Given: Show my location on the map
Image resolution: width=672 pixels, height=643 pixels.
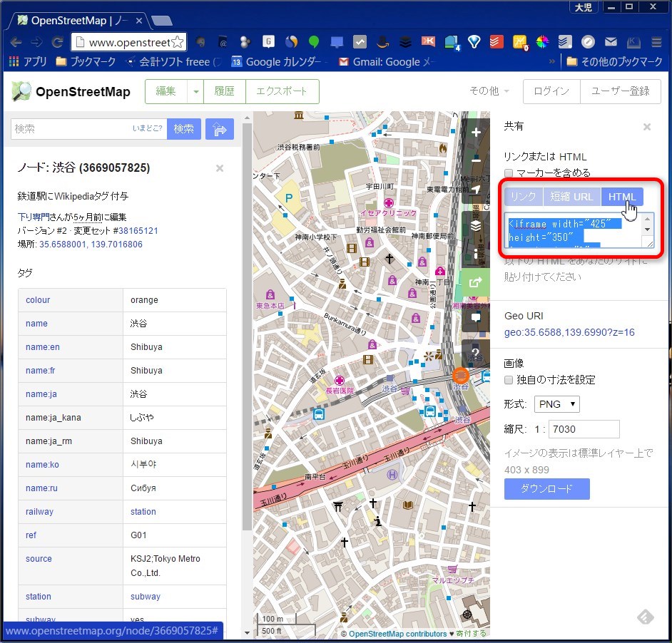Looking at the screenshot, I should click(x=476, y=190).
